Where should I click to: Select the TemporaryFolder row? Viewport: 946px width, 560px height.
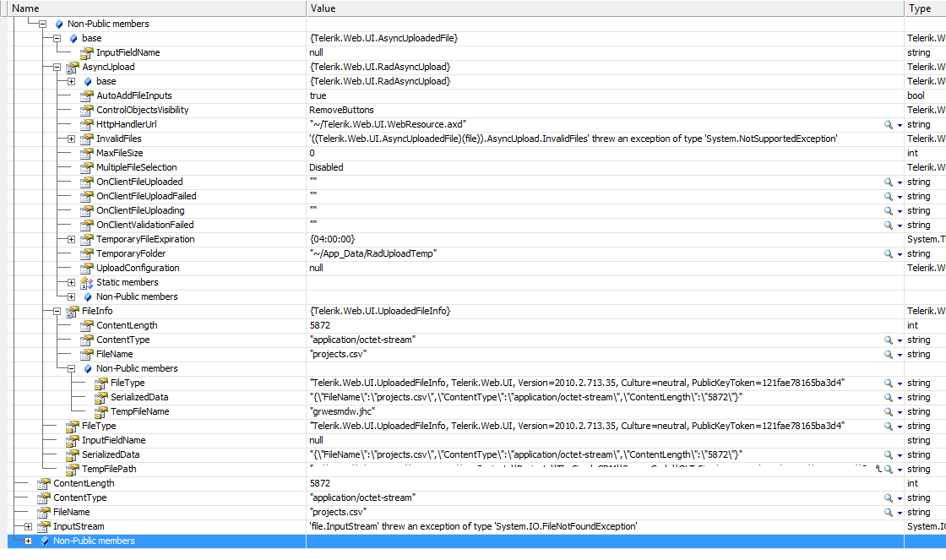tap(476, 253)
